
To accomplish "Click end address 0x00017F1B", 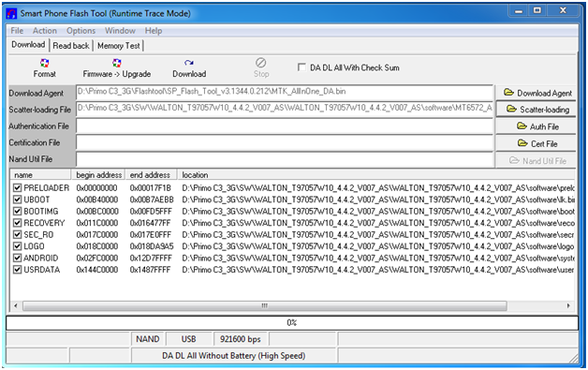I will [x=151, y=187].
